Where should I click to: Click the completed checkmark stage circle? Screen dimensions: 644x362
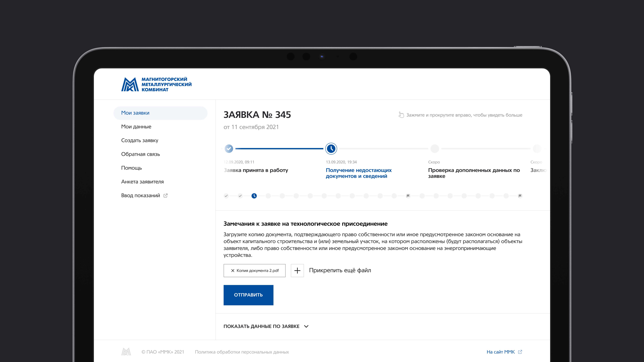(x=229, y=149)
